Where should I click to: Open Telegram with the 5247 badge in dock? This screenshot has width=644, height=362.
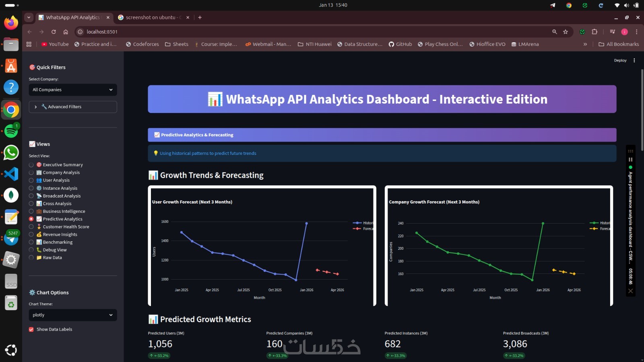[11, 239]
